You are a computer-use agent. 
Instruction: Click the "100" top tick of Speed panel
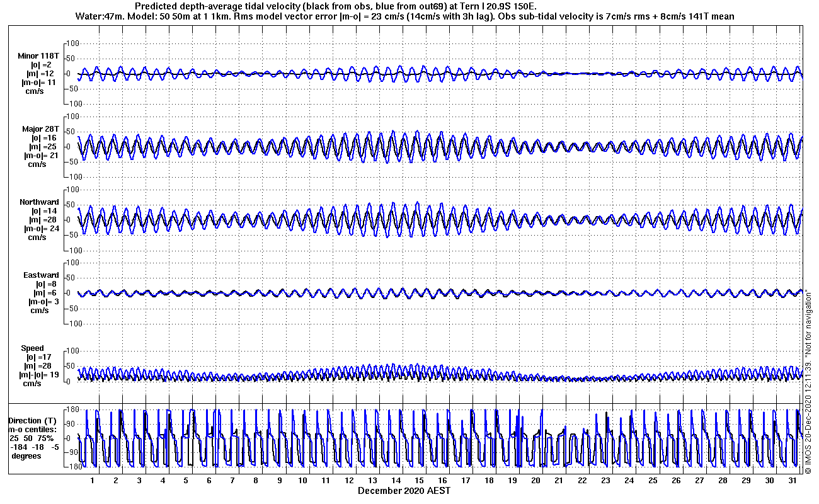point(72,350)
